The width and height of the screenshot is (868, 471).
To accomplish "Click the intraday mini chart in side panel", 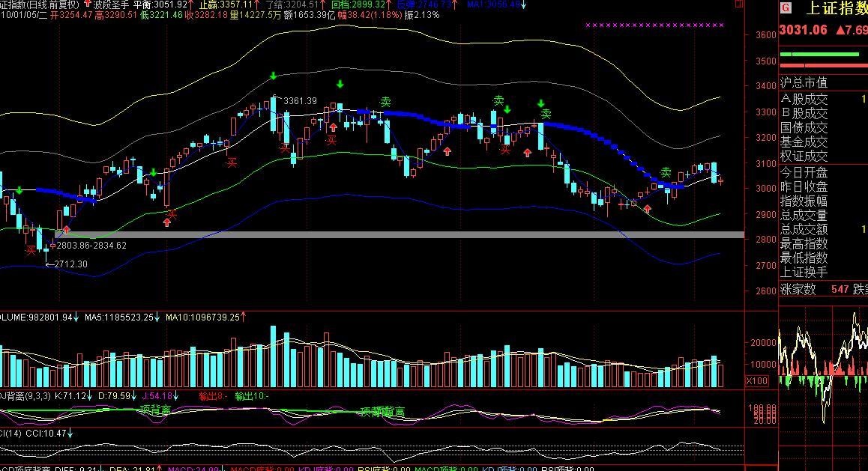I will [x=823, y=367].
